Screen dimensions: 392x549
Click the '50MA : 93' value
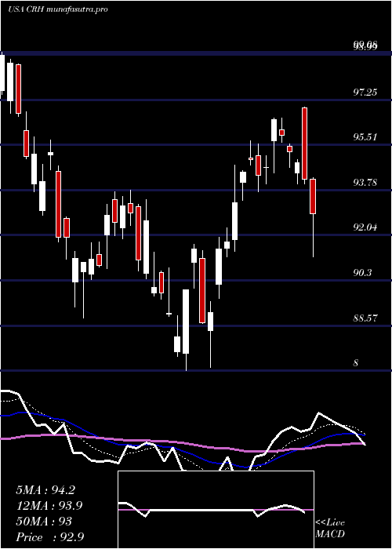[x=44, y=522]
